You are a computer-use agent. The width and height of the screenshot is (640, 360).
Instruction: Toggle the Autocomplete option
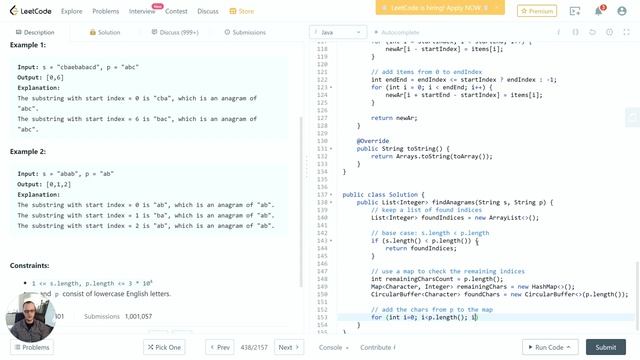coord(396,32)
